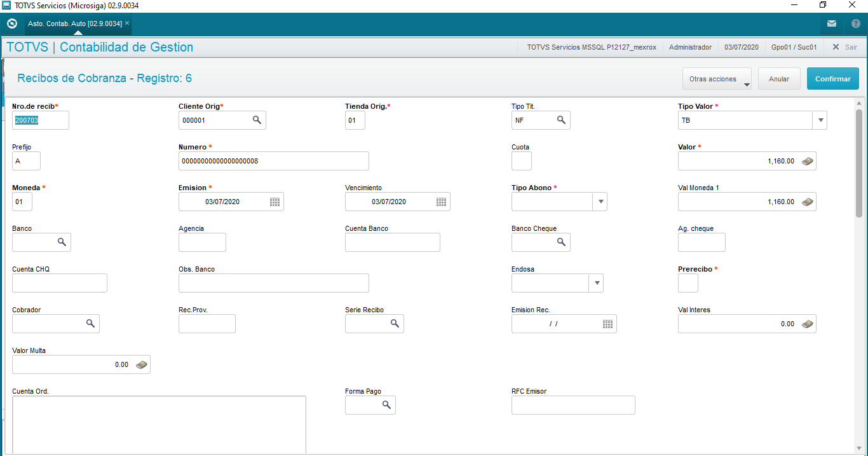
Task: Click the scrollbar up arrow
Action: [859, 103]
